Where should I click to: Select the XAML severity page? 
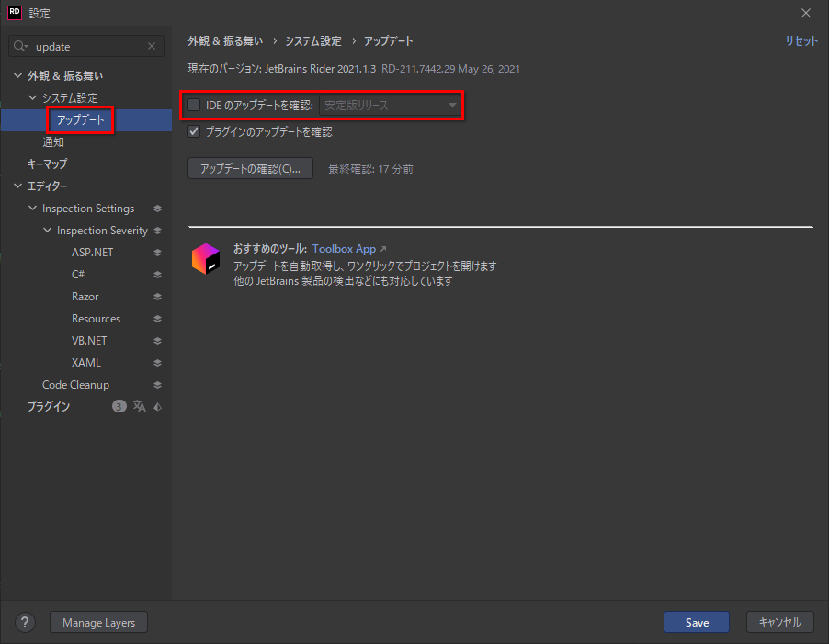pyautogui.click(x=85, y=363)
